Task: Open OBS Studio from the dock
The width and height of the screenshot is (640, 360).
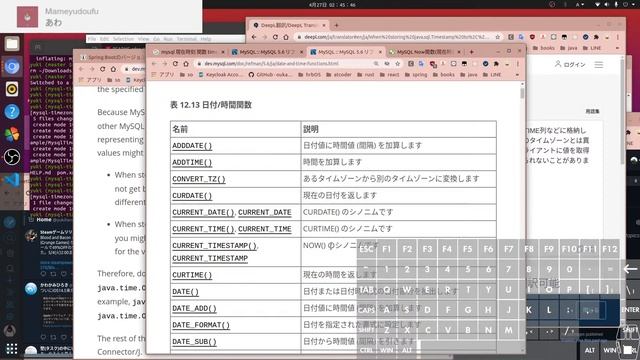Action: click(x=12, y=157)
